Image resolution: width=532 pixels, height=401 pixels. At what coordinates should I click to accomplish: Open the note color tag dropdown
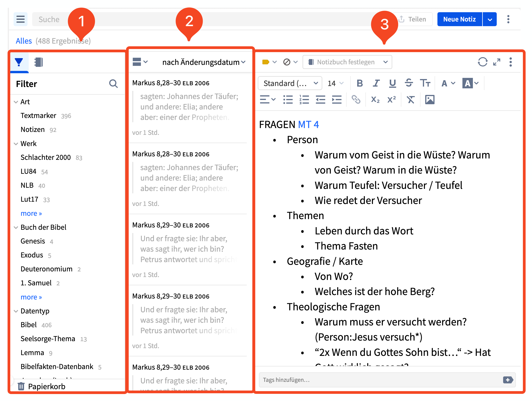tap(269, 62)
